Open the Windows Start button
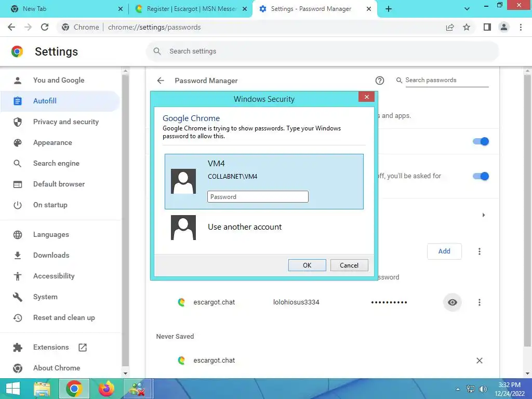Screen dimensions: 532x399 point(13,389)
